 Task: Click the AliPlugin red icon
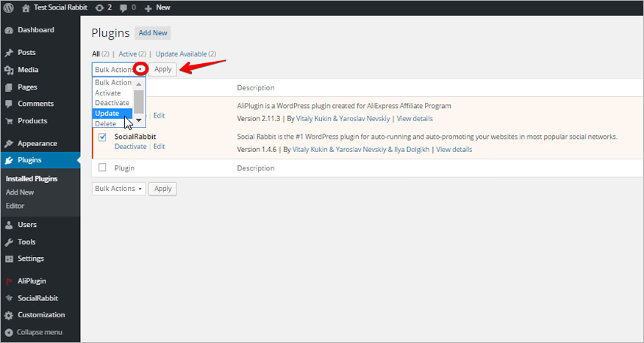[9, 281]
